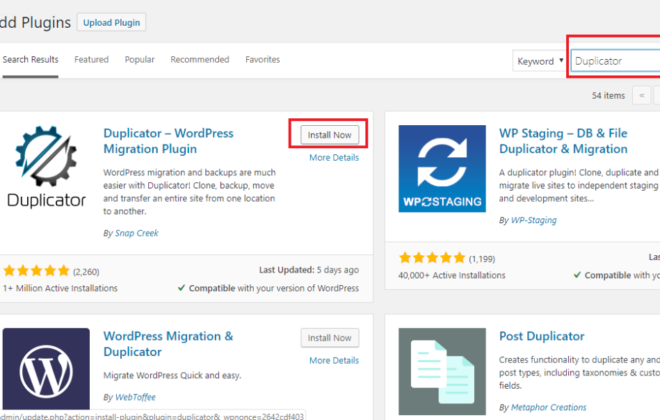The height and width of the screenshot is (420, 660).
Task: Click the Post Duplicator documents icon thumbnail
Action: 442,372
